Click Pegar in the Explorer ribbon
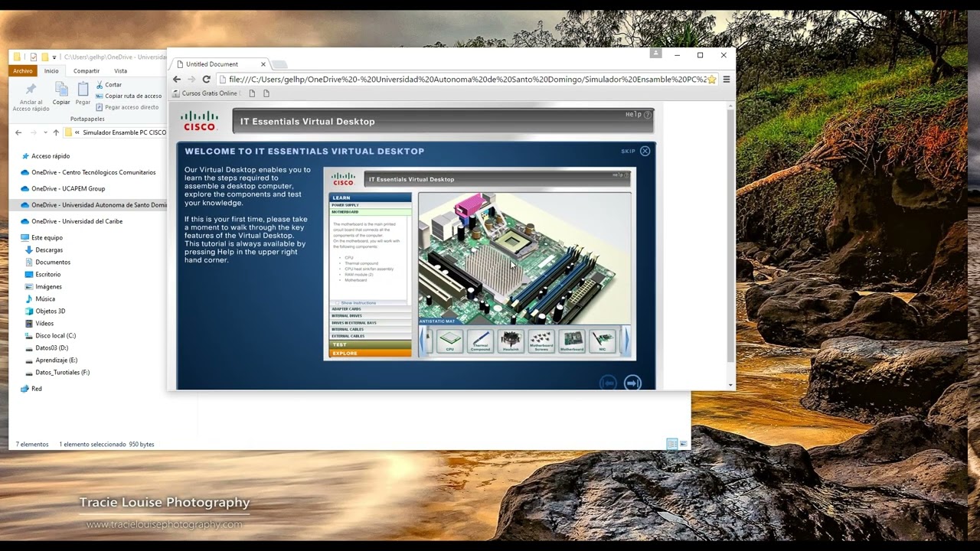The height and width of the screenshot is (551, 980). pyautogui.click(x=83, y=94)
